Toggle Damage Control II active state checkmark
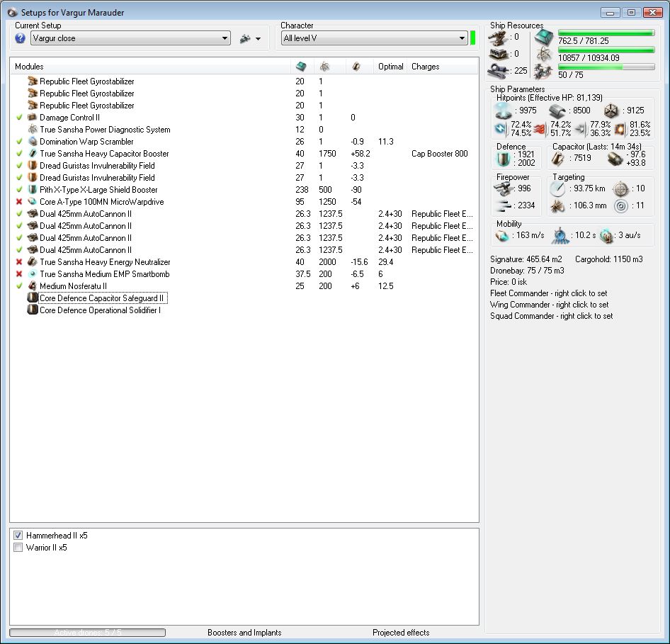The image size is (670, 644). pos(19,117)
